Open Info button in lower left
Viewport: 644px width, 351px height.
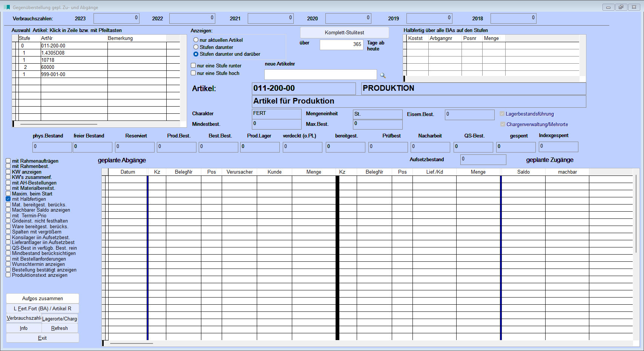coord(24,328)
